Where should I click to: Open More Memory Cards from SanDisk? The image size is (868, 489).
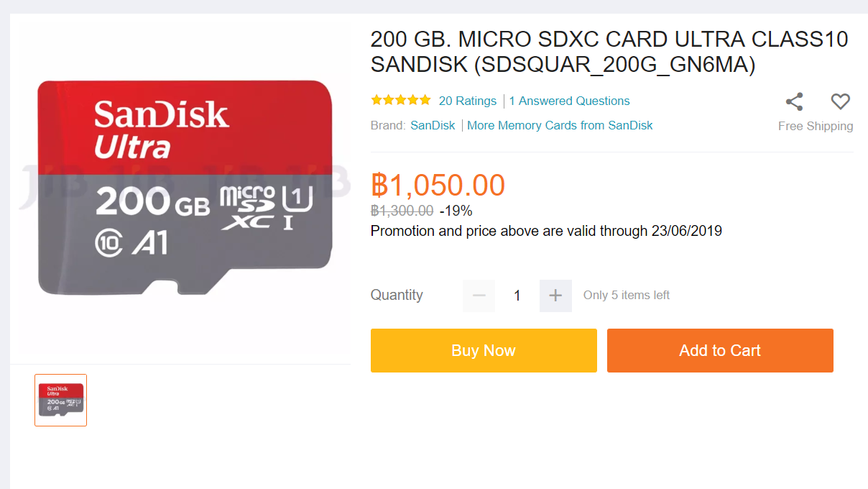click(x=560, y=125)
